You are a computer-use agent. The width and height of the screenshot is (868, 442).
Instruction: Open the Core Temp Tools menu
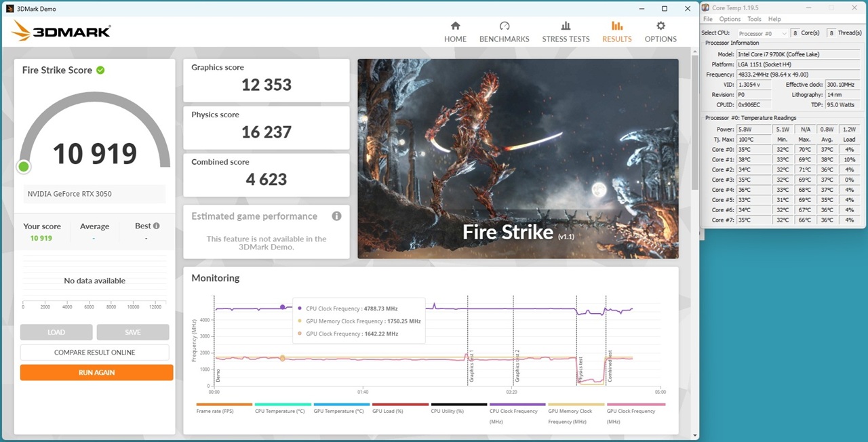754,19
